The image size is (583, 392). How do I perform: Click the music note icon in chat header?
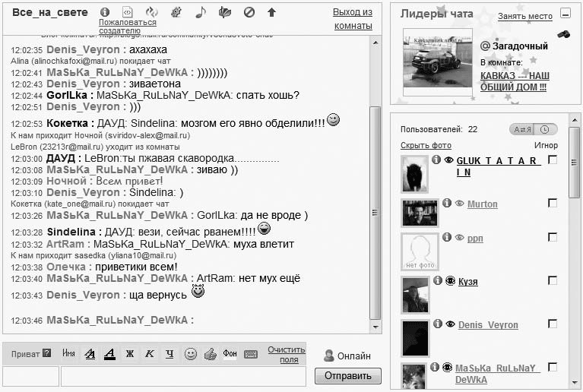click(201, 12)
